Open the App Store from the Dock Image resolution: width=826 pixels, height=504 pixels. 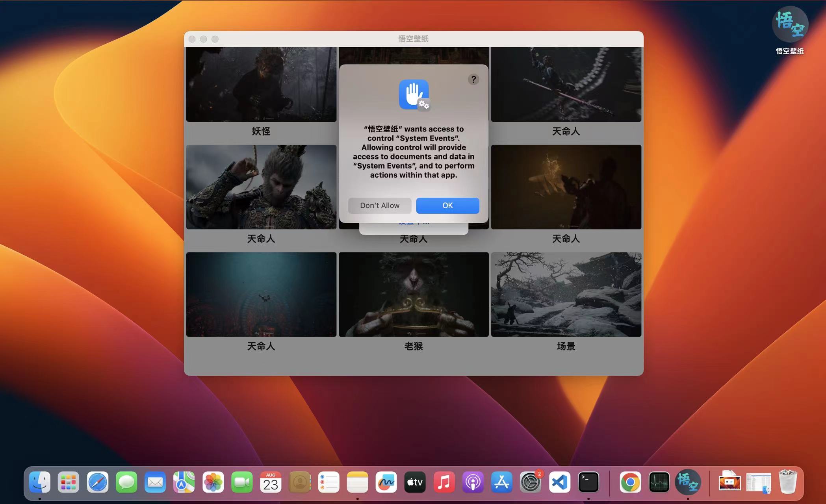[501, 482]
